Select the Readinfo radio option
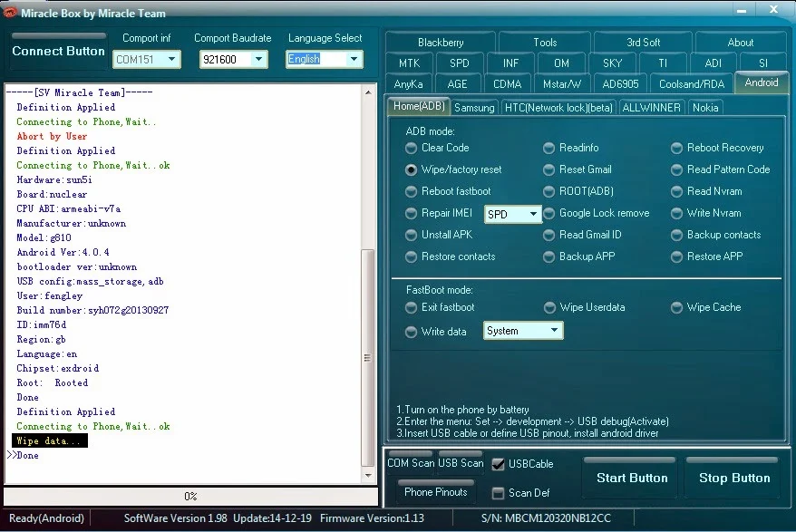 point(548,148)
